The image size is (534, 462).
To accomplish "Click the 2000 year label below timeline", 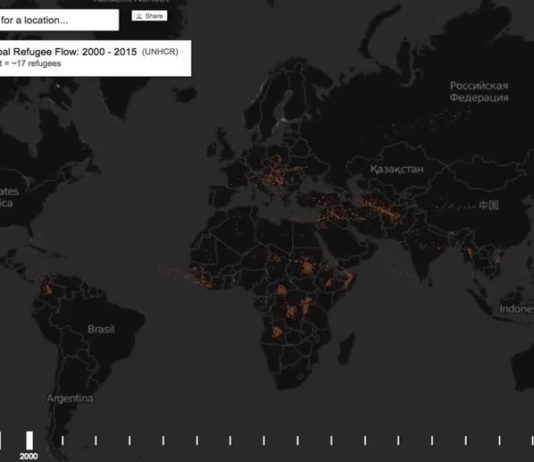I will (29, 456).
